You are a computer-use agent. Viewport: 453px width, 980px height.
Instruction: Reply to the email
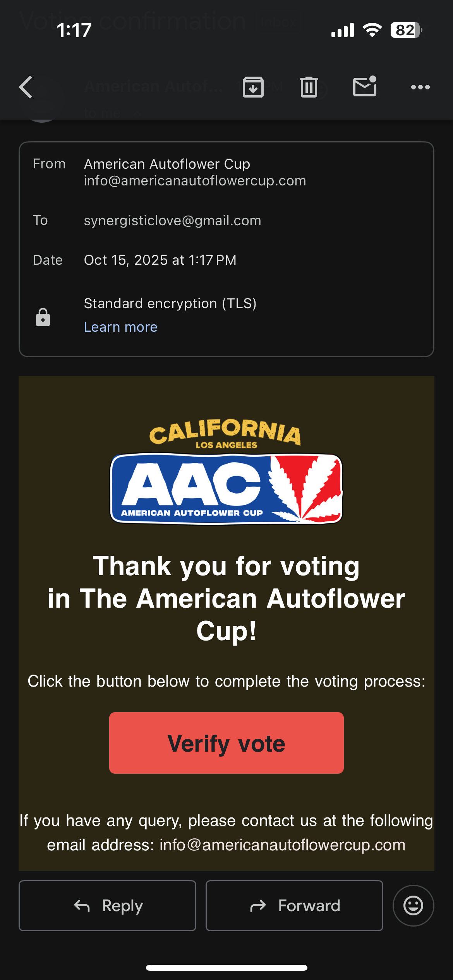click(108, 905)
